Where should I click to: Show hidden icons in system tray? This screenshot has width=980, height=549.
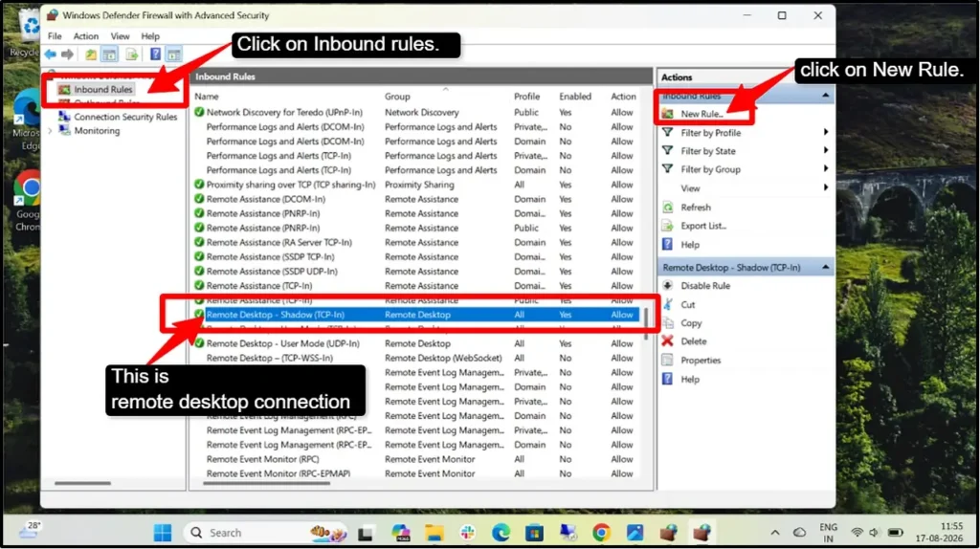coord(775,533)
